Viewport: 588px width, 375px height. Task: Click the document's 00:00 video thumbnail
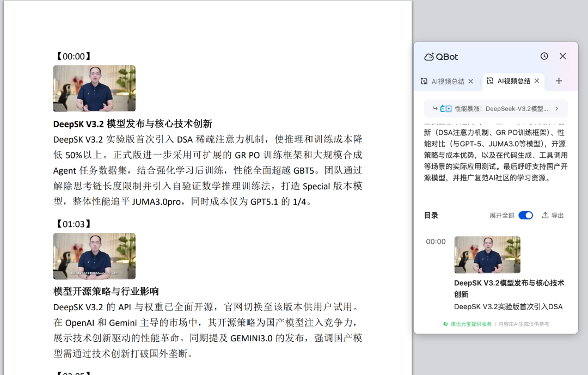[94, 89]
